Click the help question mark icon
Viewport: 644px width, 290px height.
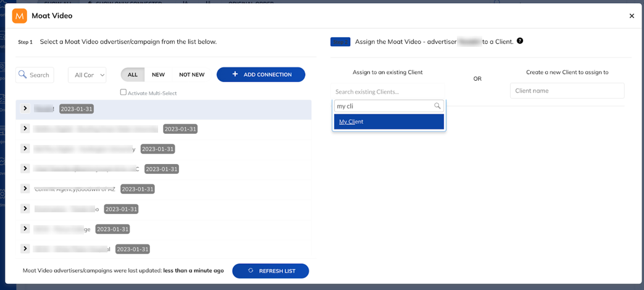coord(520,41)
